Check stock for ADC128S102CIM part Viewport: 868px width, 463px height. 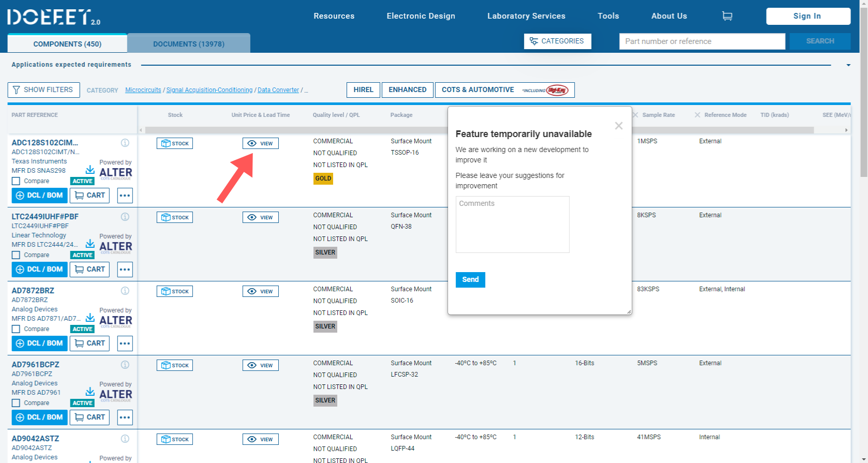point(175,143)
